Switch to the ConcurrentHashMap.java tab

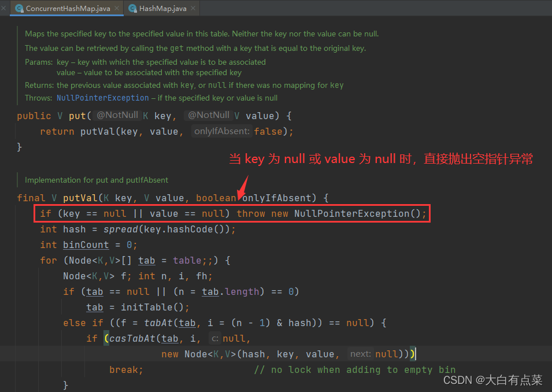coord(67,8)
